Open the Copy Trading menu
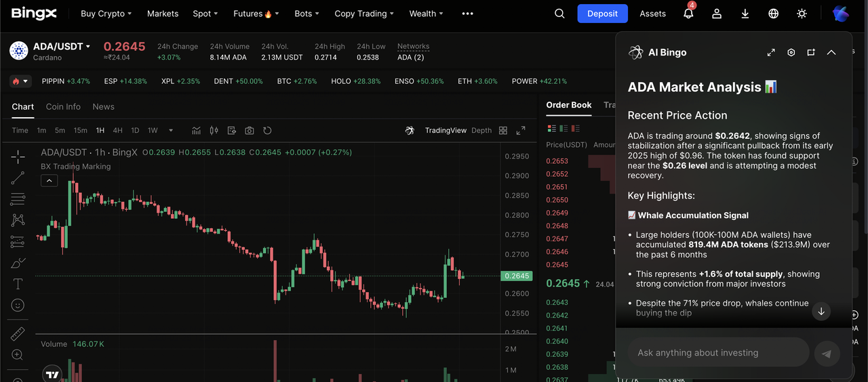The width and height of the screenshot is (868, 382). pyautogui.click(x=365, y=14)
